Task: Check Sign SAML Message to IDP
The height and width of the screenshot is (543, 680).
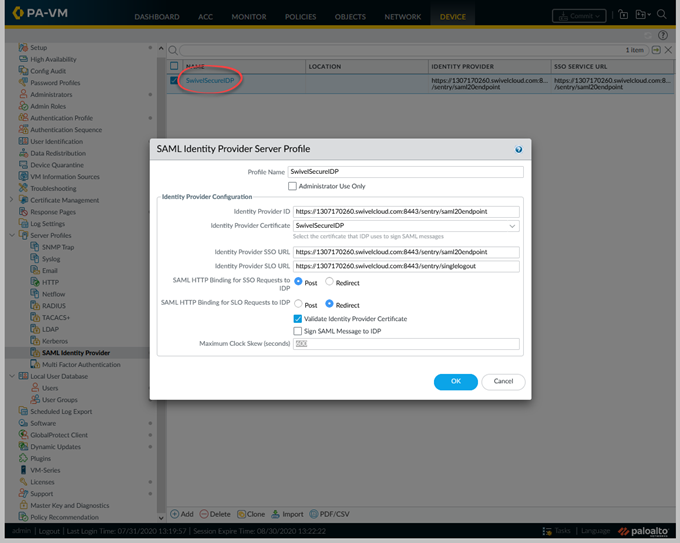Action: [298, 331]
